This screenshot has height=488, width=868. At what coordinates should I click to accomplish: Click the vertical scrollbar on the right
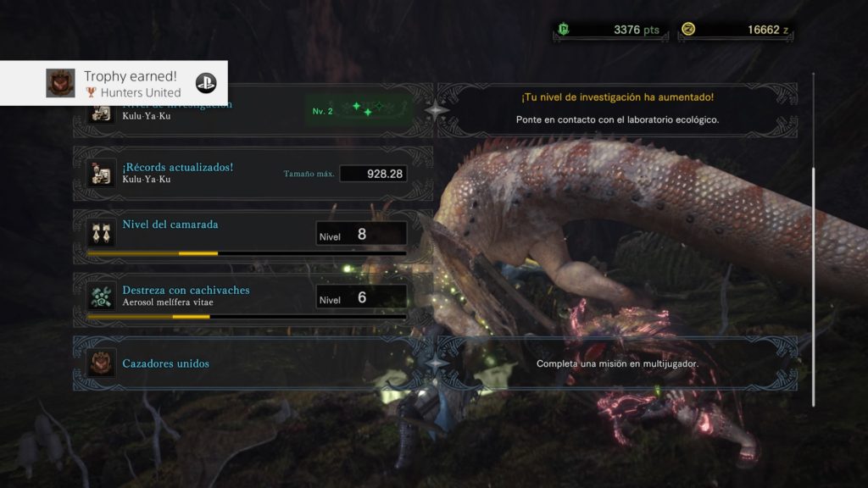pos(813,240)
